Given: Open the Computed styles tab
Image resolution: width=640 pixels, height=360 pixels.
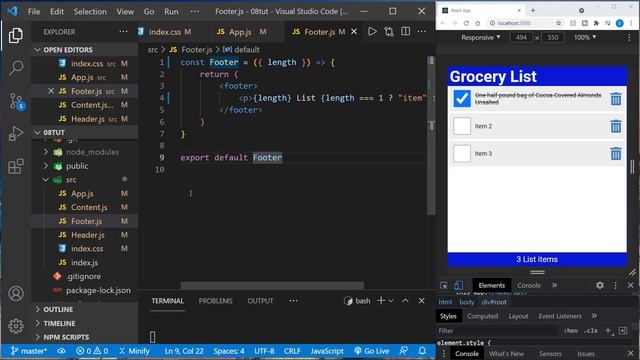Looking at the screenshot, I should coord(482,316).
